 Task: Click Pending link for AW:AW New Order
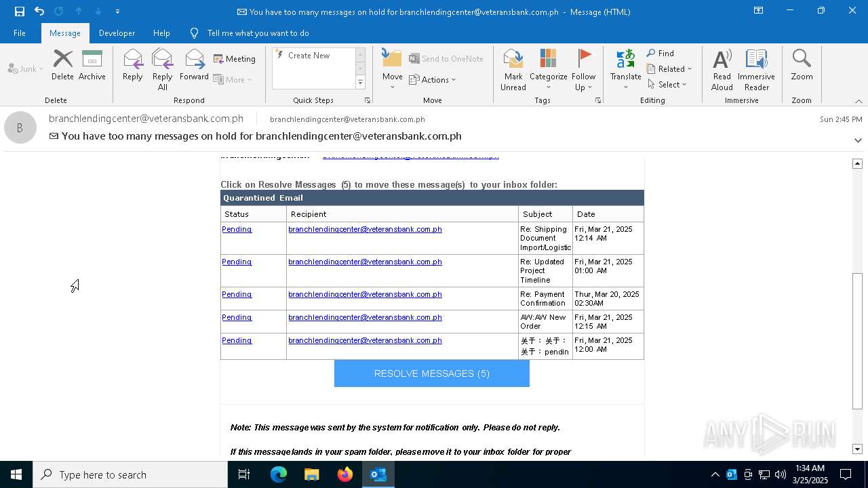pyautogui.click(x=237, y=317)
